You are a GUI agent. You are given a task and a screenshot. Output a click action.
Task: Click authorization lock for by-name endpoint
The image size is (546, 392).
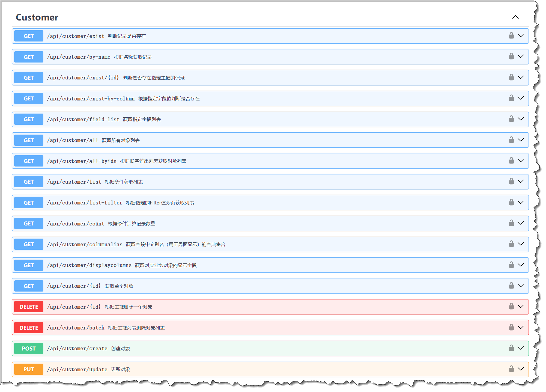pyautogui.click(x=511, y=57)
